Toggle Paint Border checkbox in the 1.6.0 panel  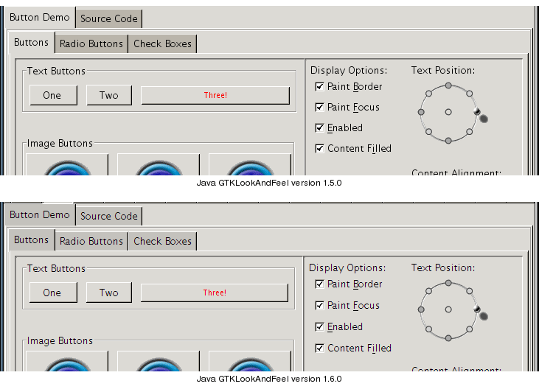click(319, 284)
